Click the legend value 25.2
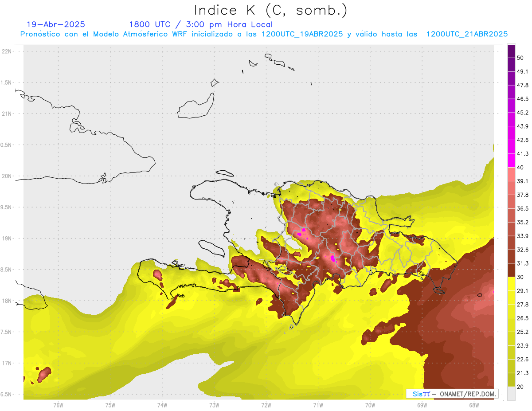 [x=523, y=332]
